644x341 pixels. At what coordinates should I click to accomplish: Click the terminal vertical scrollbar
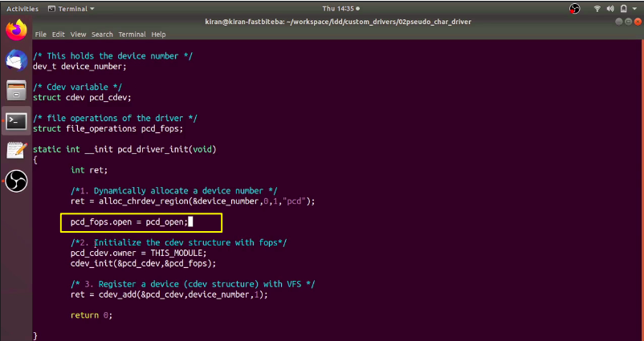[642, 189]
